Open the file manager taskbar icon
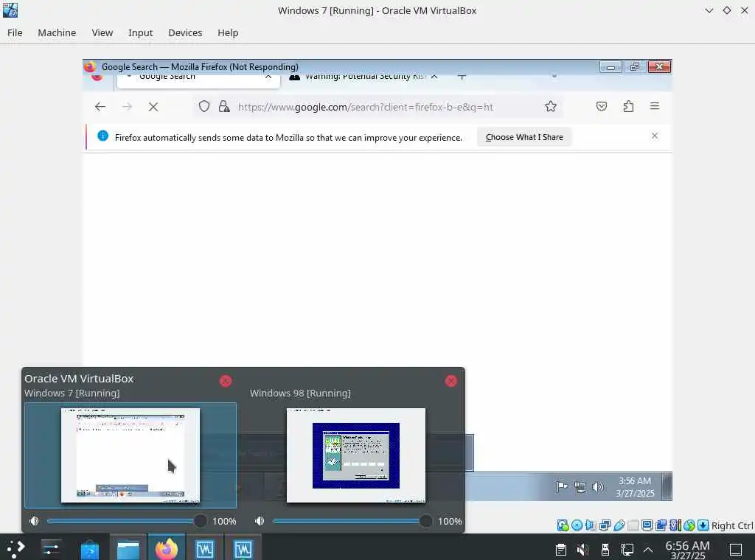The height and width of the screenshot is (560, 755). [x=128, y=549]
